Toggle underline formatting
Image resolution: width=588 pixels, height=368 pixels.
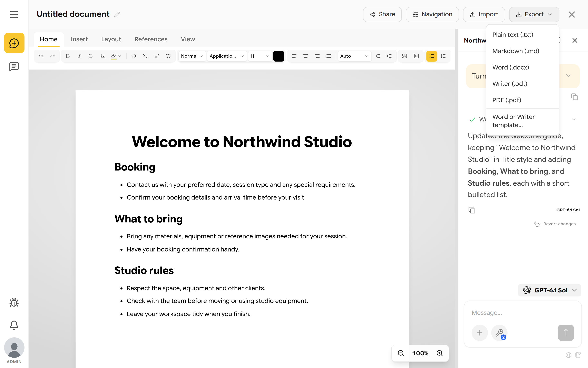click(x=102, y=56)
